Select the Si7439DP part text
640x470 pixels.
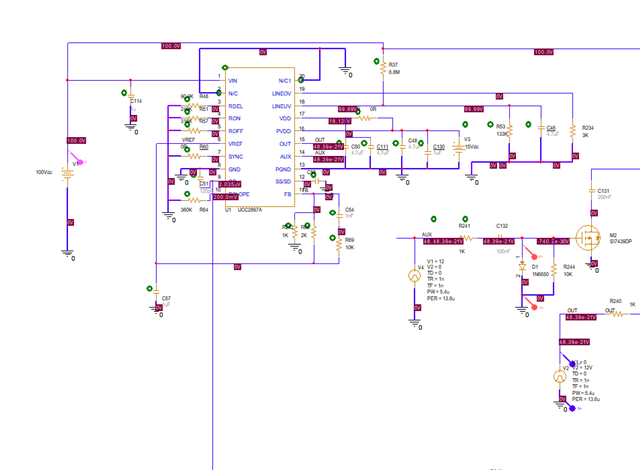[620, 242]
